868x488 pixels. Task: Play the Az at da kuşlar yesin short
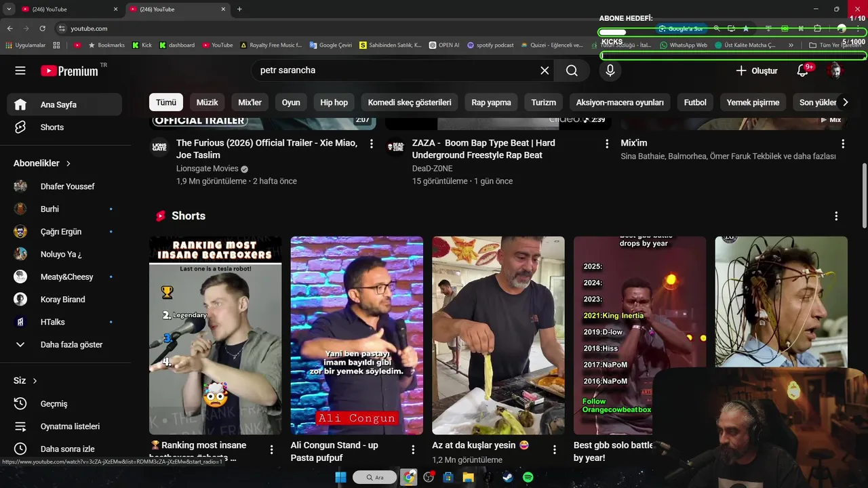point(498,335)
